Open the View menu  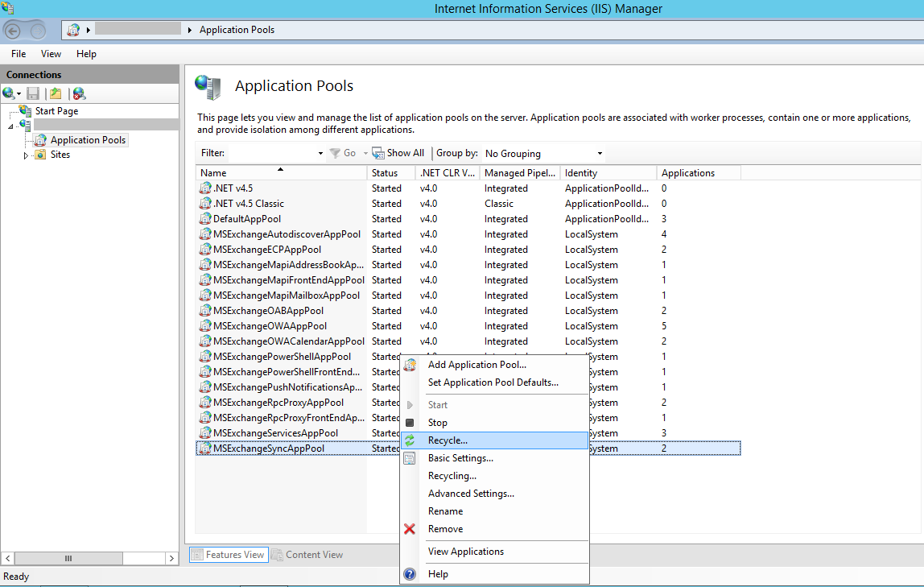51,54
